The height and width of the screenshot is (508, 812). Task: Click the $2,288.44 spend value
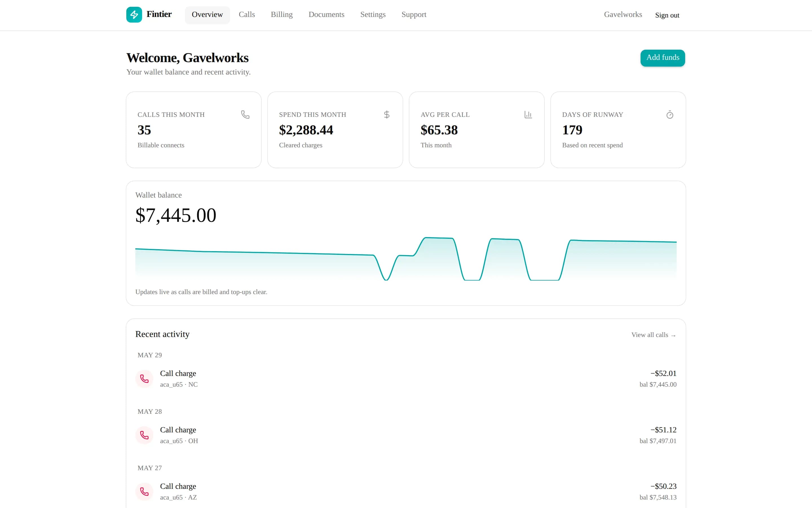(x=306, y=130)
